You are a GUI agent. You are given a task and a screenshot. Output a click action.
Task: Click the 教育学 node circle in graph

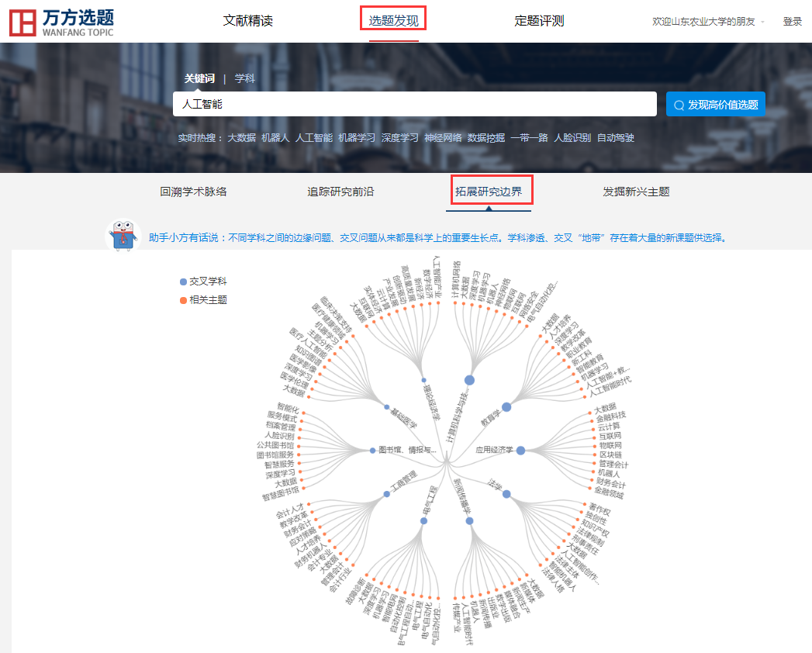[506, 407]
